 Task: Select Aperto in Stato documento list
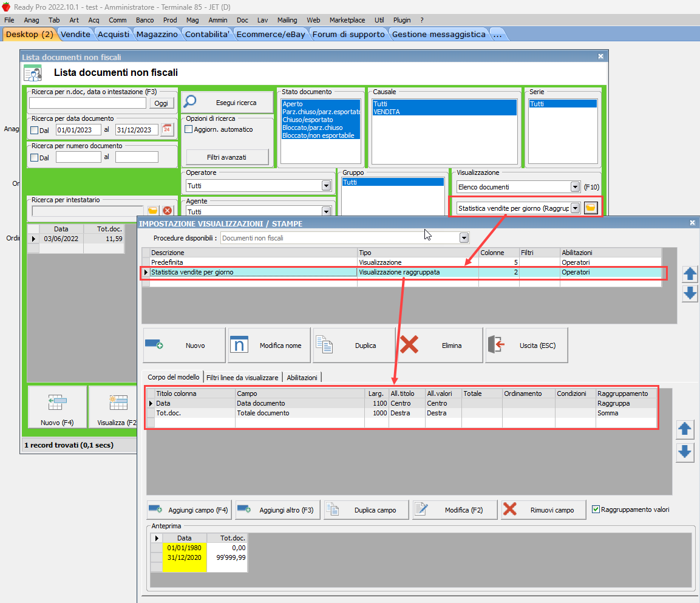pyautogui.click(x=321, y=104)
